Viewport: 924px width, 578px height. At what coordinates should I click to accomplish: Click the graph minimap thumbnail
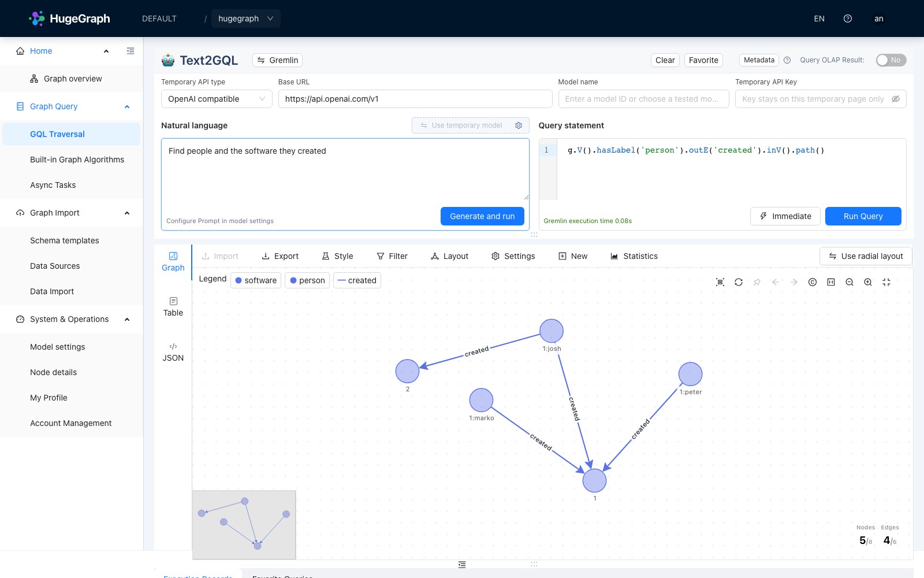(244, 525)
